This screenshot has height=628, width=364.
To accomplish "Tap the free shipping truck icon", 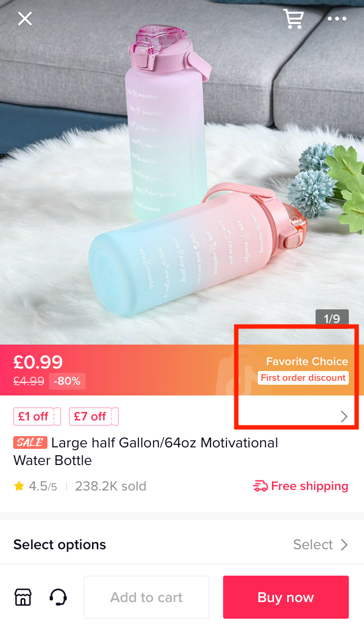I will pyautogui.click(x=260, y=486).
